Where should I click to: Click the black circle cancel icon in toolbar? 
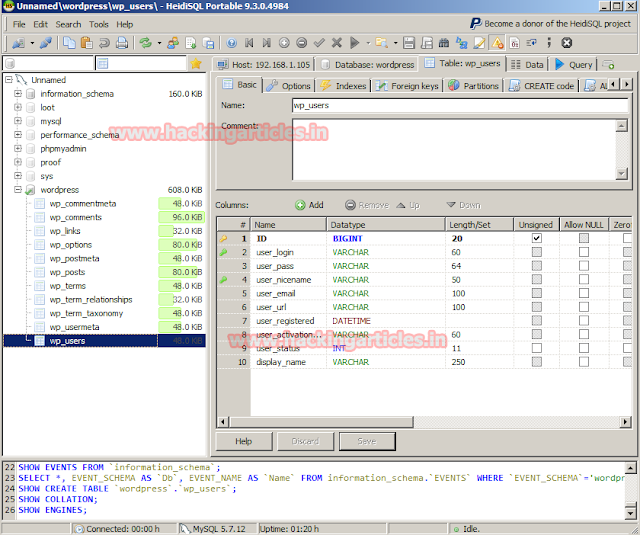pyautogui.click(x=567, y=43)
